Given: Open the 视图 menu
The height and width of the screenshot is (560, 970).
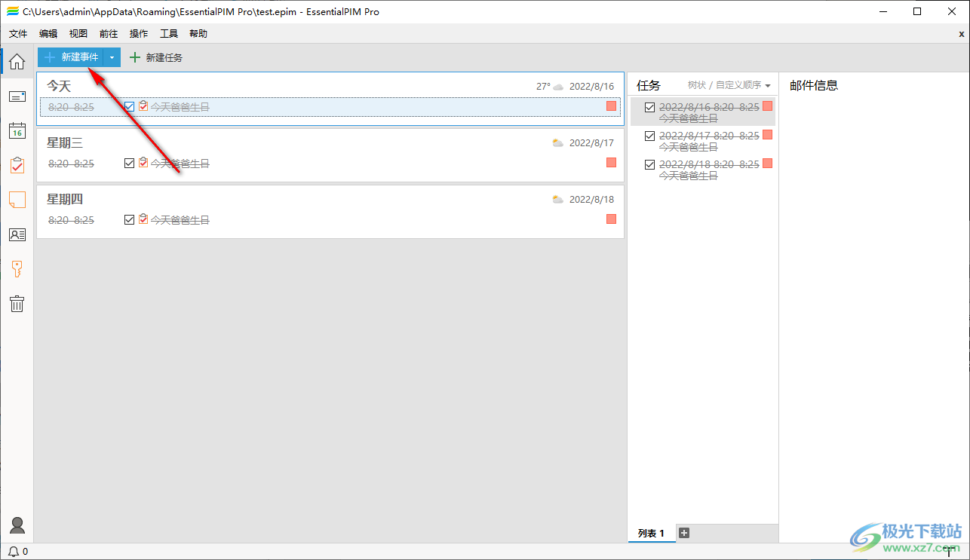Looking at the screenshot, I should tap(78, 34).
